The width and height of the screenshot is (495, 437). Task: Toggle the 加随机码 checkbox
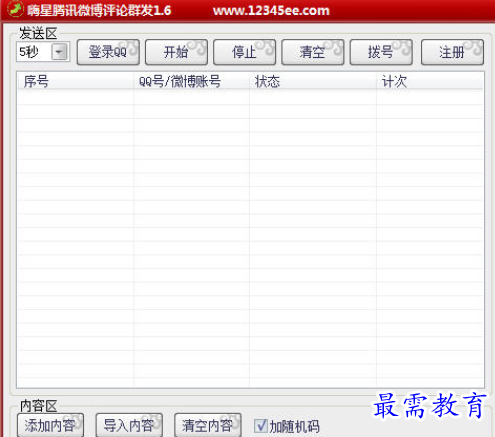point(261,426)
